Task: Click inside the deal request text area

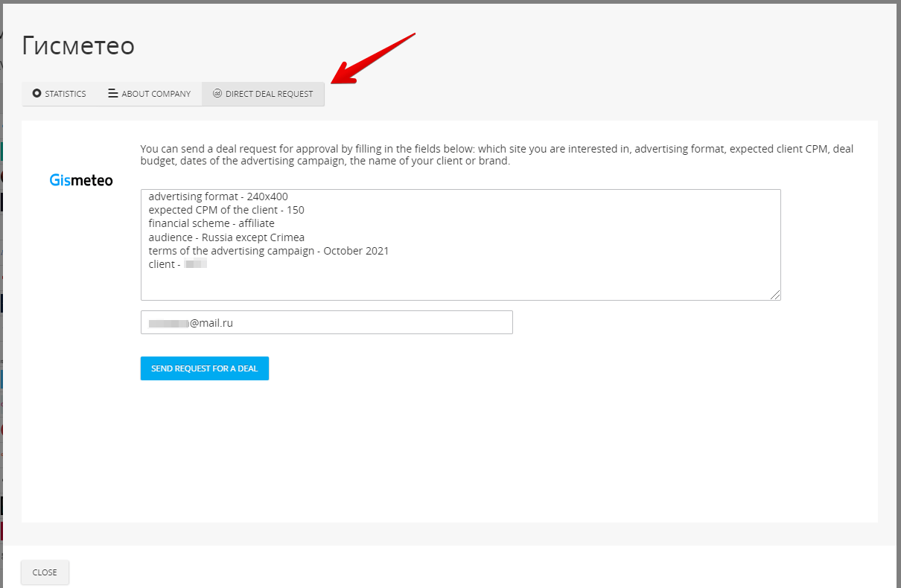Action: tap(460, 245)
